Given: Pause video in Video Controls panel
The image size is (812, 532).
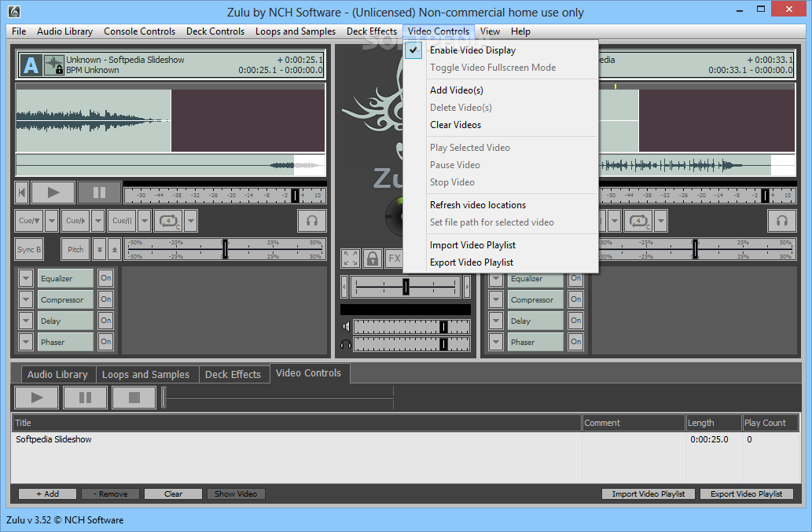Looking at the screenshot, I should point(85,398).
